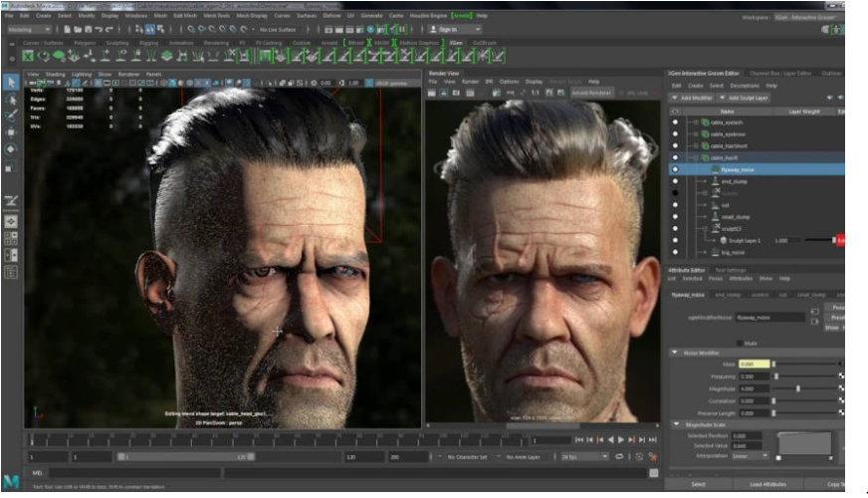
Task: Collapse the Noise Modifier section
Action: [x=675, y=353]
